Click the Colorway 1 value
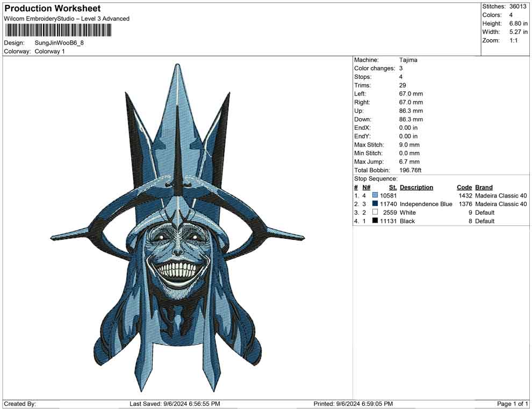 pos(49,52)
